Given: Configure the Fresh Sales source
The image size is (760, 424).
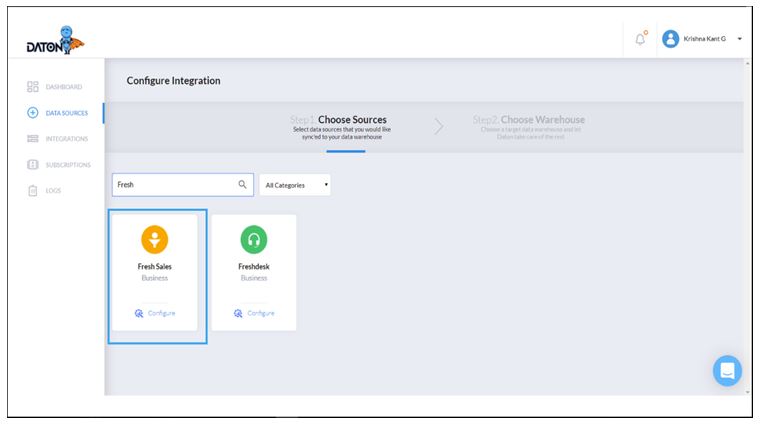Looking at the screenshot, I should coord(154,313).
